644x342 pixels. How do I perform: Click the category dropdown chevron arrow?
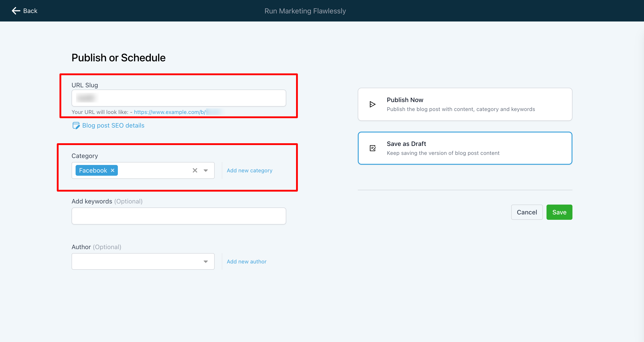click(x=206, y=171)
